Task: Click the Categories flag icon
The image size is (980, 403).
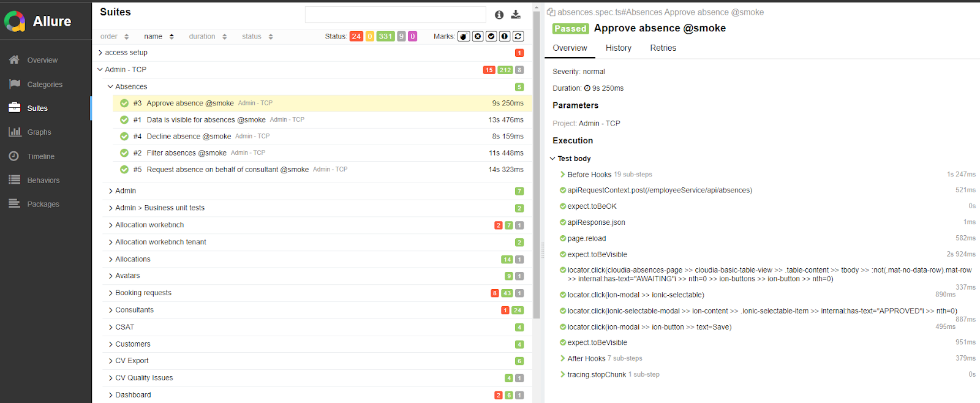Action: click(x=15, y=84)
